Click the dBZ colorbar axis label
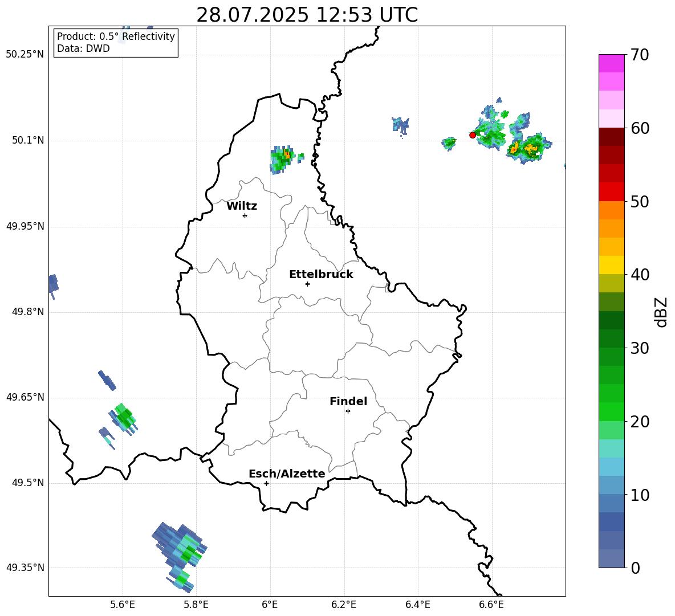 click(660, 312)
